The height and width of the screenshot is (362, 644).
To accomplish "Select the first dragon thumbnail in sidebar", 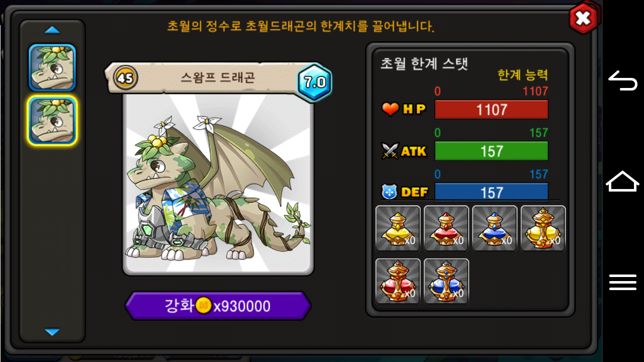I will (52, 67).
